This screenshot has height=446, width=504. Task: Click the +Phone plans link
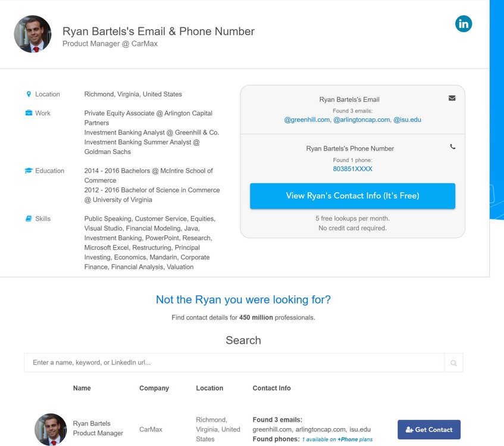click(355, 439)
